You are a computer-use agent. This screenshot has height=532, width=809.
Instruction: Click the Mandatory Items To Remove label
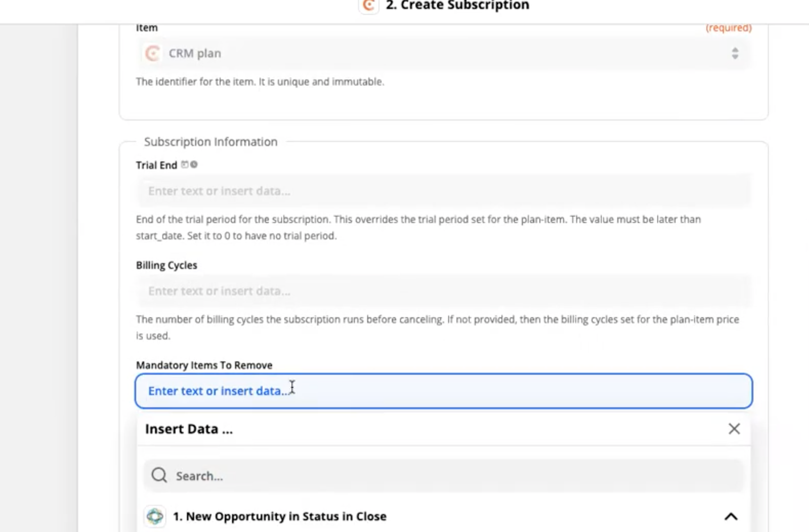click(204, 365)
